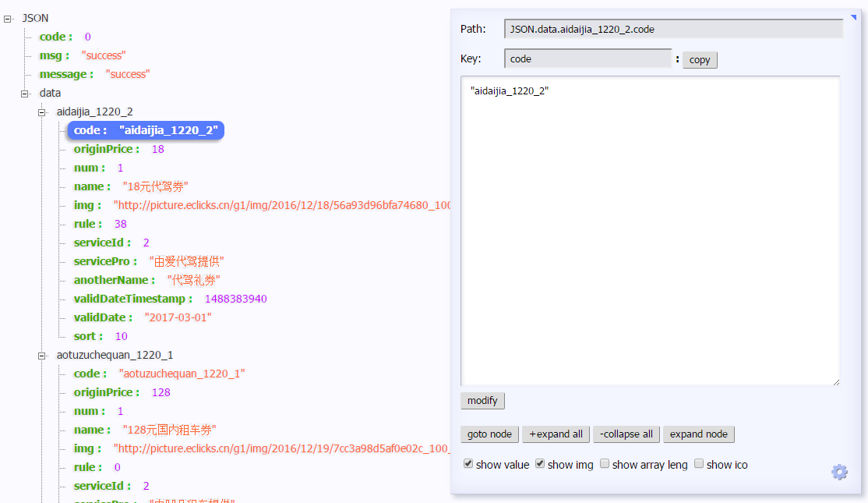Click the expand node button

(698, 434)
